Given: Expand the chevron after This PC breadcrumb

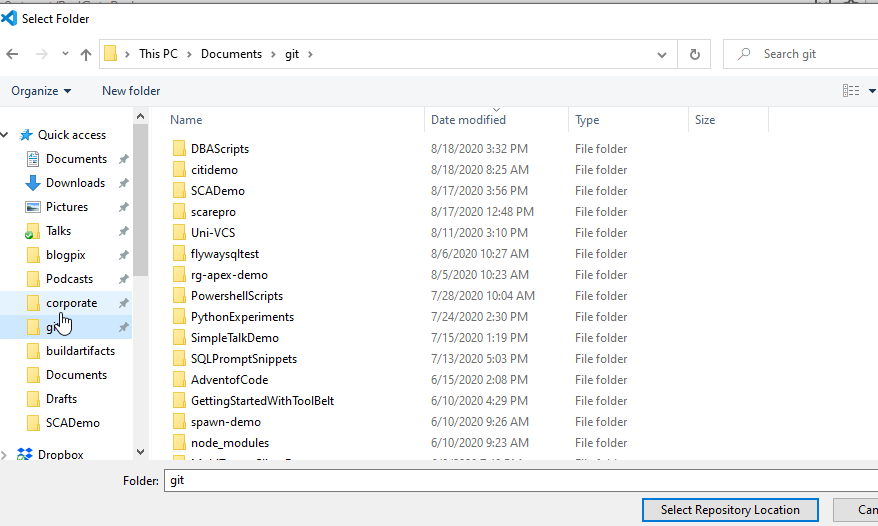Looking at the screenshot, I should pyautogui.click(x=189, y=54).
